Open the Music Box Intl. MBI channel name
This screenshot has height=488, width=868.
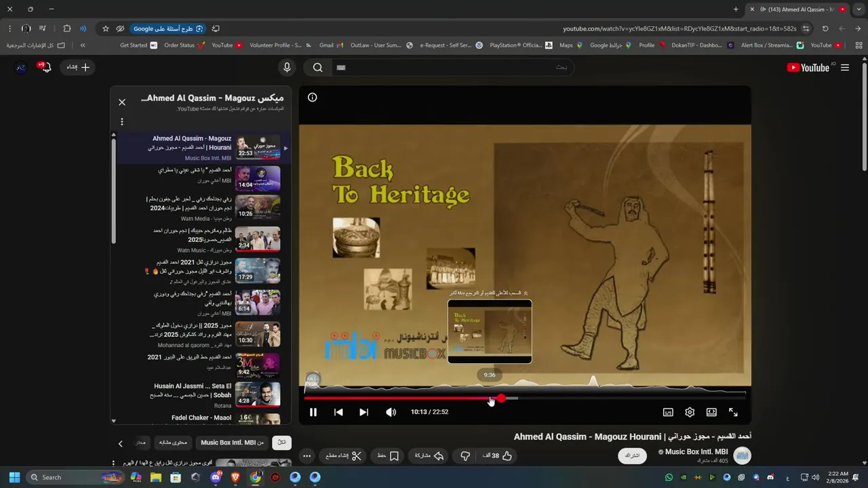coord(696,452)
